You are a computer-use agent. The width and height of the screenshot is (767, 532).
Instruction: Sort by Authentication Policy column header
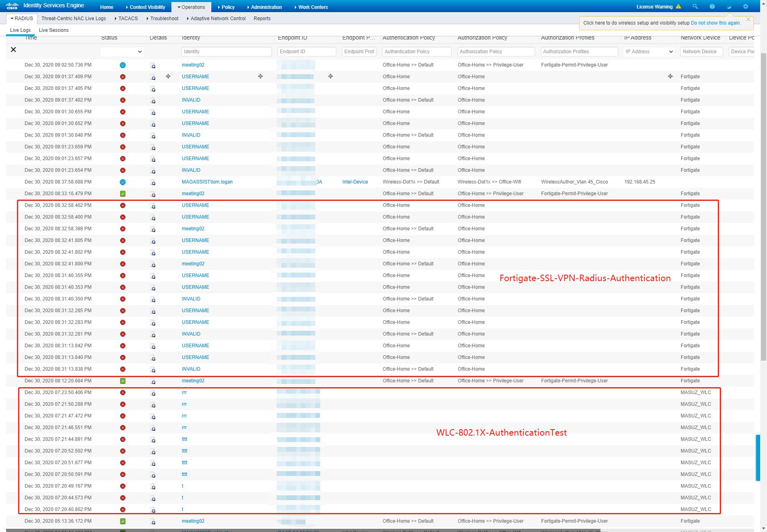pos(409,38)
